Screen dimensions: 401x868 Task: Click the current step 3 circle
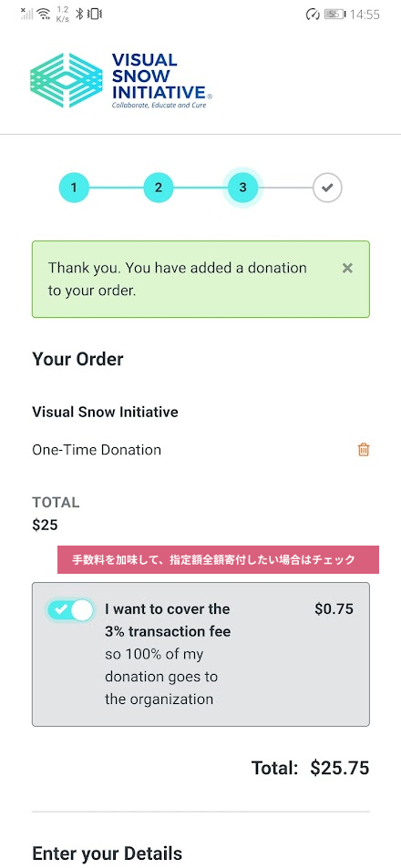[242, 189]
